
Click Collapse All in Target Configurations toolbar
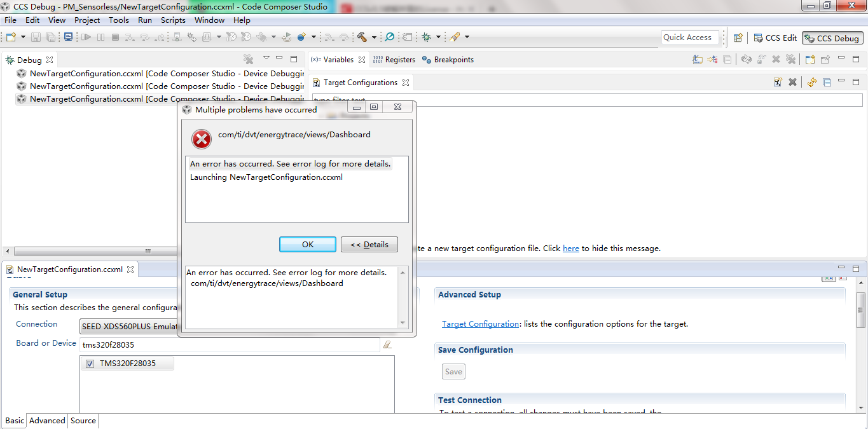(827, 82)
